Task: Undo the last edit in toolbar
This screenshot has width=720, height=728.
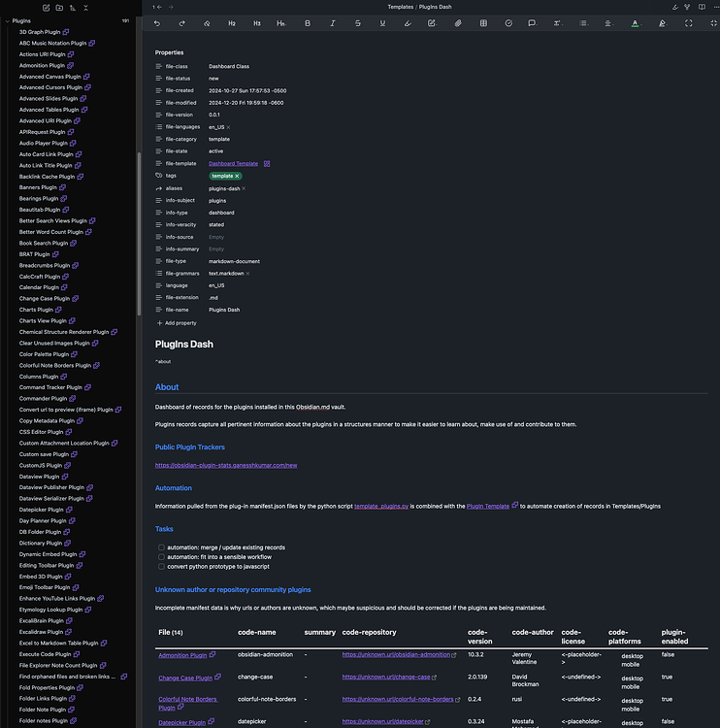Action: coord(157,23)
